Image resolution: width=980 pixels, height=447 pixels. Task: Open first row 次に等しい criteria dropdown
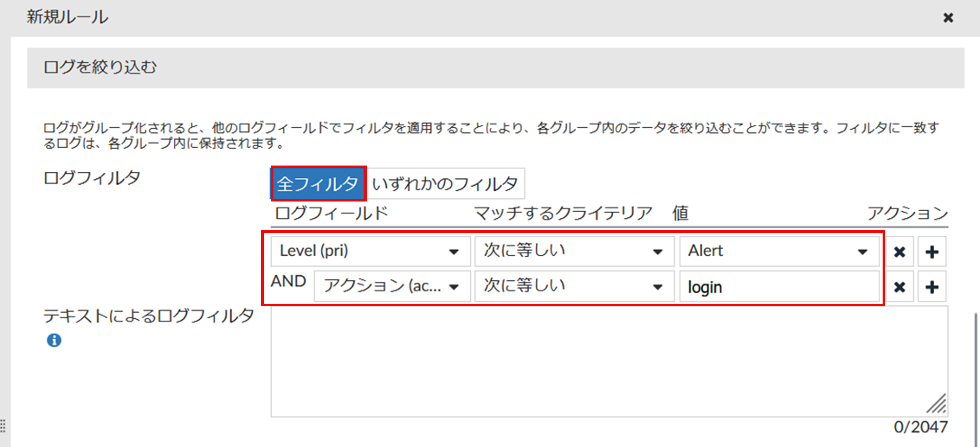pos(574,251)
